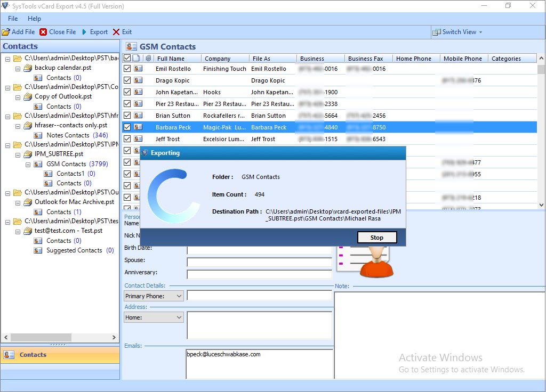Uncheck the John Kapetan row checkbox
The width and height of the screenshot is (546, 392).
coord(127,92)
